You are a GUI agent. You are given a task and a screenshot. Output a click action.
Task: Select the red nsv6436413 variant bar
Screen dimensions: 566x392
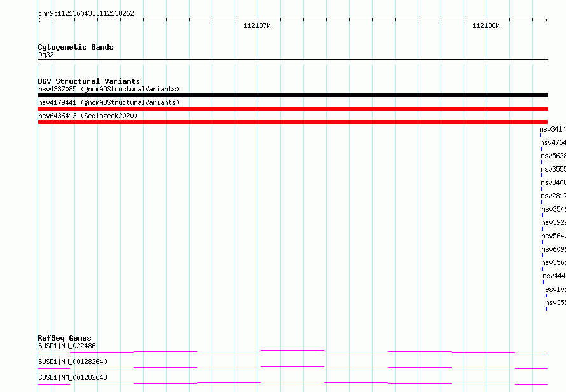[x=293, y=122]
